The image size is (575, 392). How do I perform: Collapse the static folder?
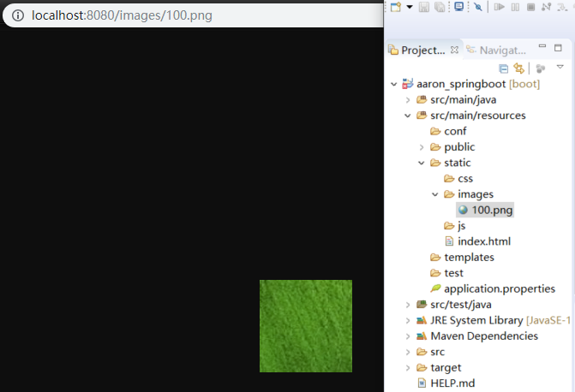[x=422, y=163]
